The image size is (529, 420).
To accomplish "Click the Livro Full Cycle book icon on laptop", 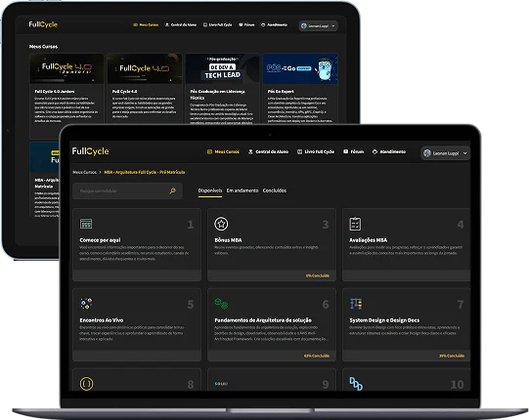I will point(299,152).
